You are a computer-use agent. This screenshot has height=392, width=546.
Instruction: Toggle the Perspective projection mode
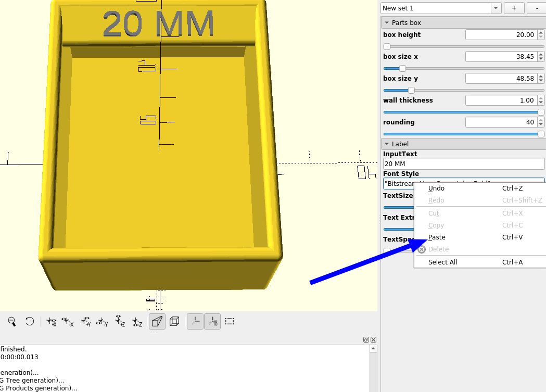[157, 321]
